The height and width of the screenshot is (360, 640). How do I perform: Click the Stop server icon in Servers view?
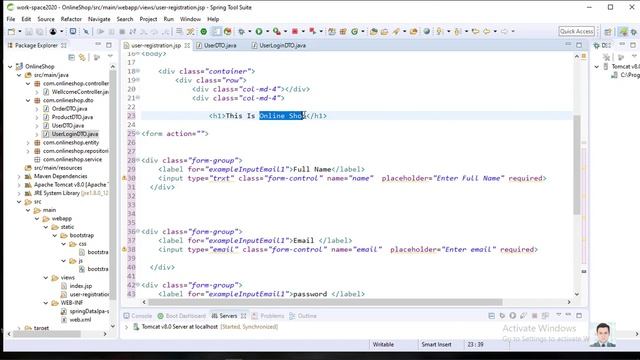[534, 316]
